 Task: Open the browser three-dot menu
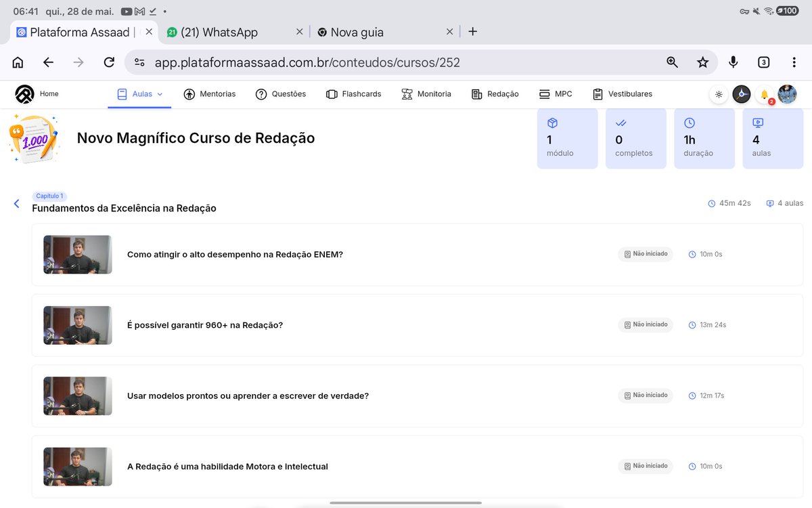(x=794, y=62)
